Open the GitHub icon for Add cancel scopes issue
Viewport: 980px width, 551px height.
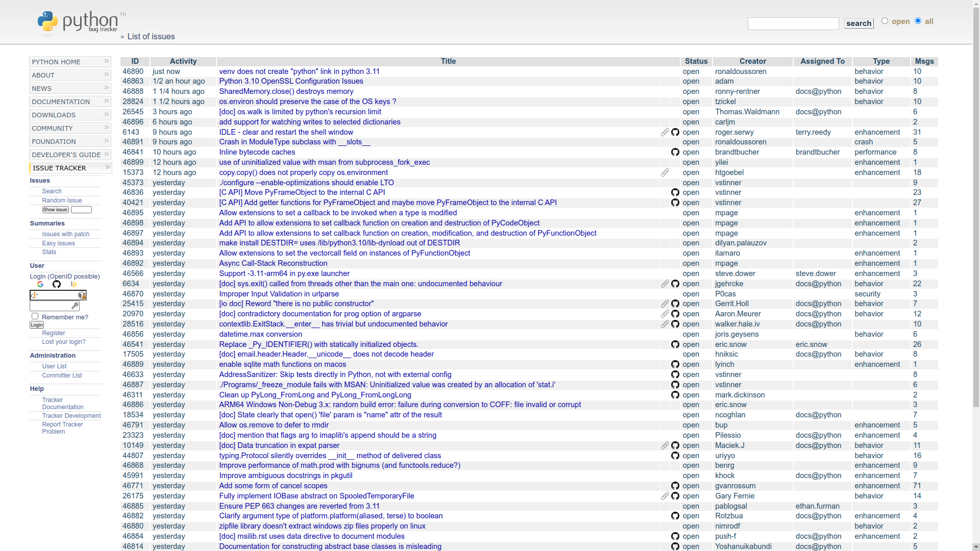coord(675,486)
